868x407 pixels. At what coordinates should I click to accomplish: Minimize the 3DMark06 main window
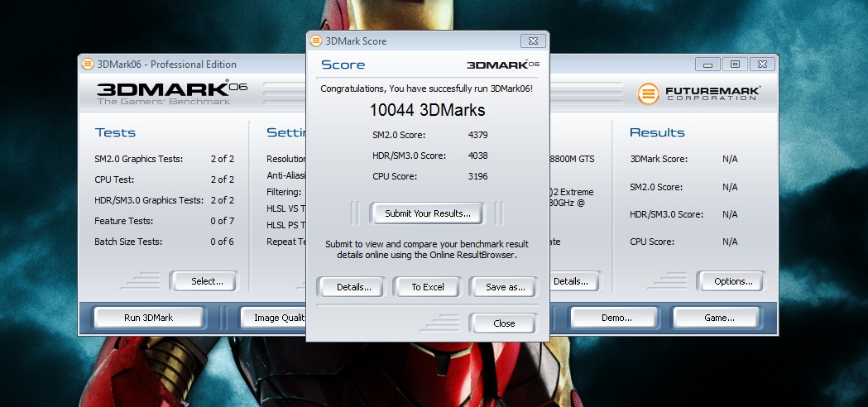(707, 65)
